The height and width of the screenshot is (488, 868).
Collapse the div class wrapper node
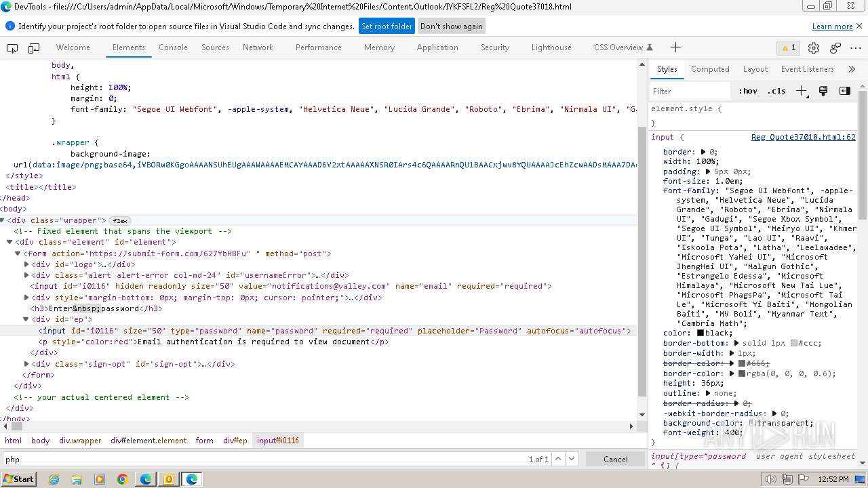coord(3,220)
